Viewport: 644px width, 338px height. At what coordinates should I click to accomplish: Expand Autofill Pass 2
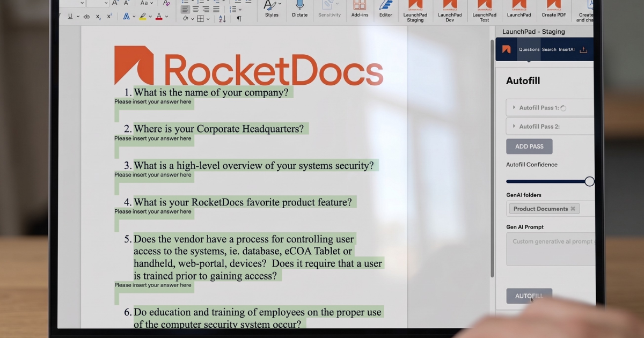click(x=550, y=127)
